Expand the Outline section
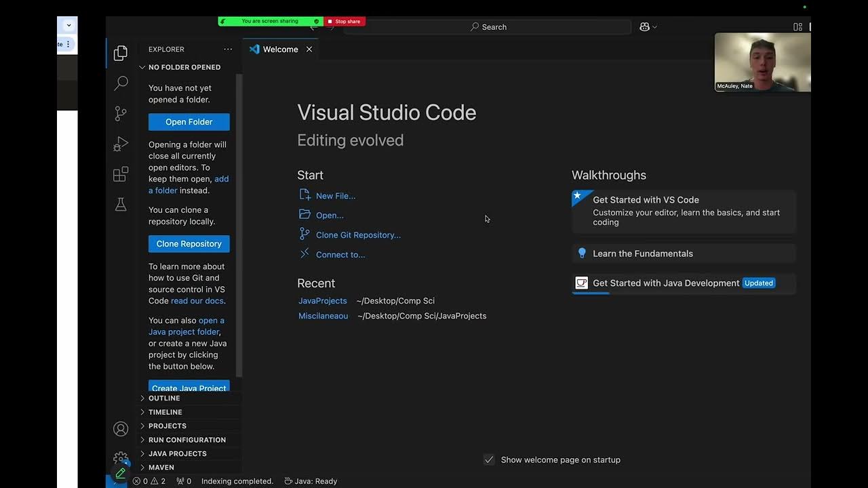The image size is (868, 488). [164, 398]
